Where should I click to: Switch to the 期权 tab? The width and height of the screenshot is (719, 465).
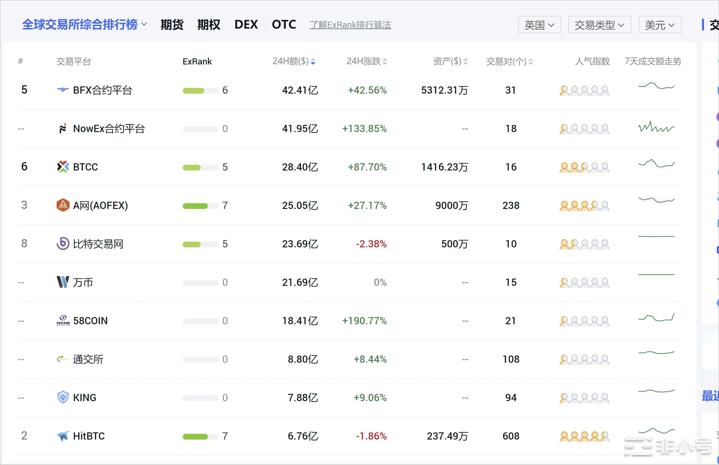point(209,24)
